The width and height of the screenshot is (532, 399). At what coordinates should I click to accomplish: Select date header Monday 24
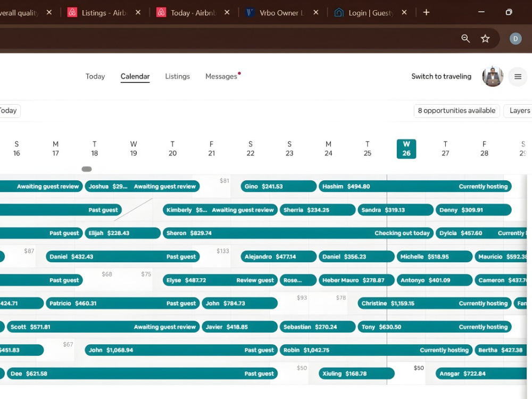[x=328, y=148]
